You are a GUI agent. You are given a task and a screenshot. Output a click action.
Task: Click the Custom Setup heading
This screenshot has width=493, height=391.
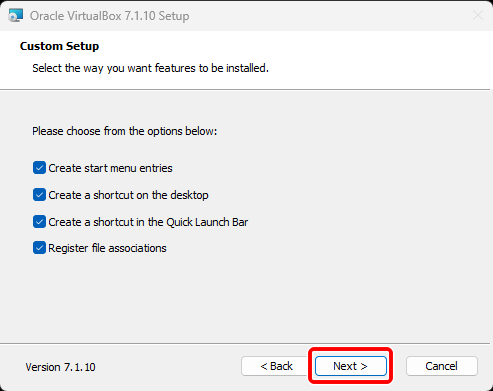click(x=59, y=46)
